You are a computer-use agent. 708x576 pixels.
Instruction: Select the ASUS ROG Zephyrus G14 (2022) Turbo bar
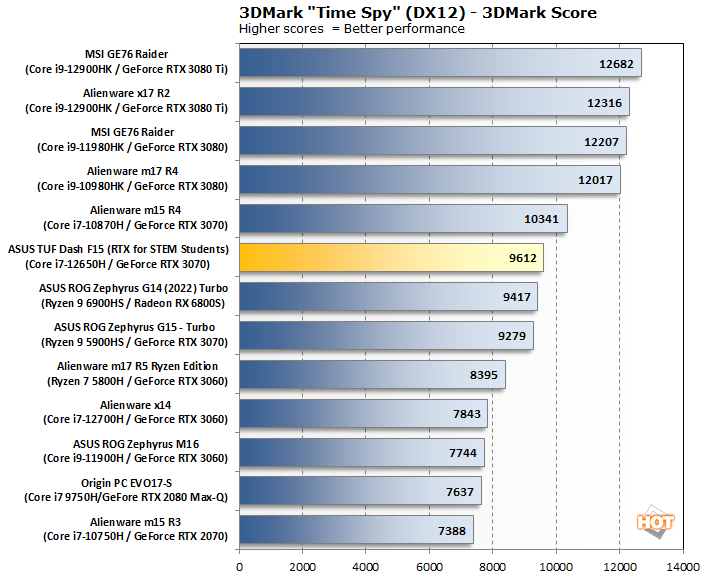click(388, 296)
